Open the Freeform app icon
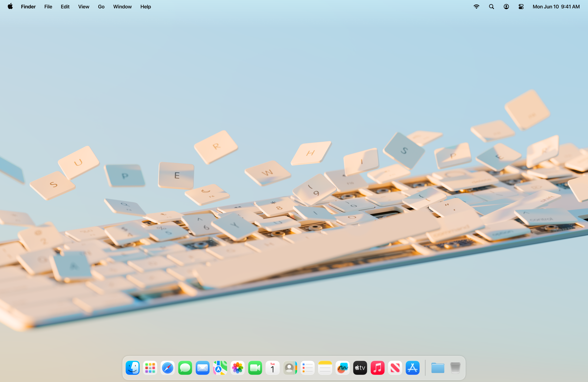The width and height of the screenshot is (588, 382). (x=342, y=368)
